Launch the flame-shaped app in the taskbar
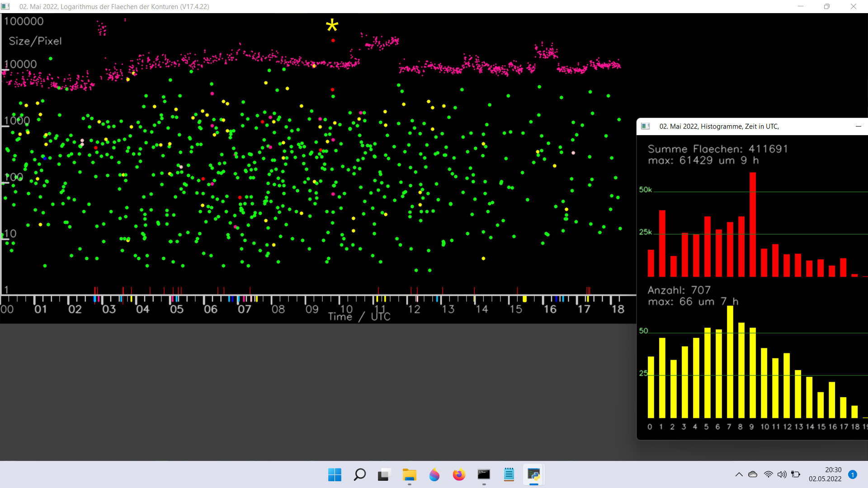This screenshot has width=868, height=488. (434, 475)
